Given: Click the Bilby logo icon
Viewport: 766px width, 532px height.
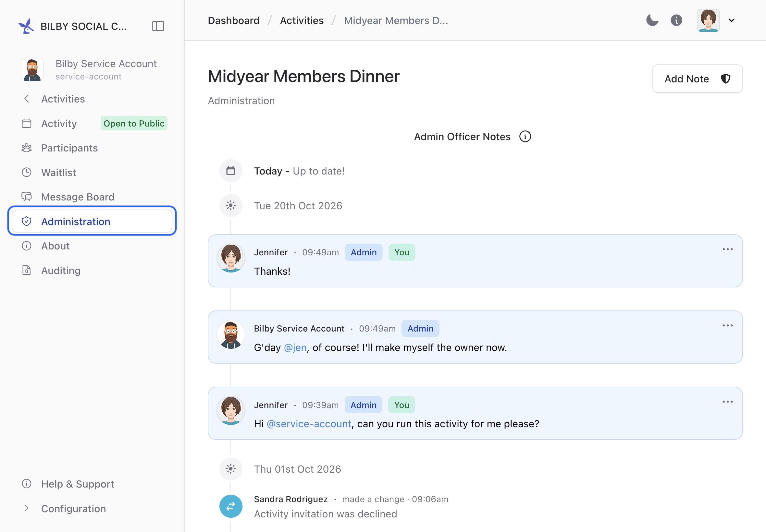Looking at the screenshot, I should pyautogui.click(x=26, y=26).
